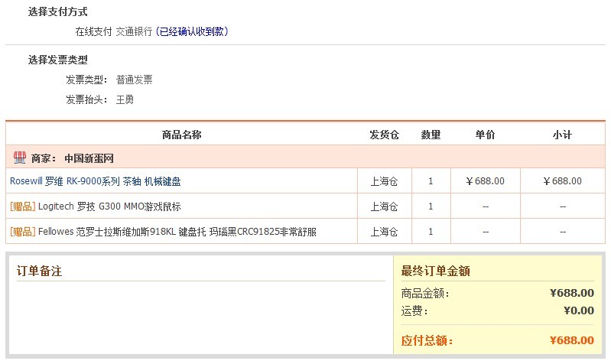Click the 商品金额 label
Screen dimensions: 611x364
point(425,293)
